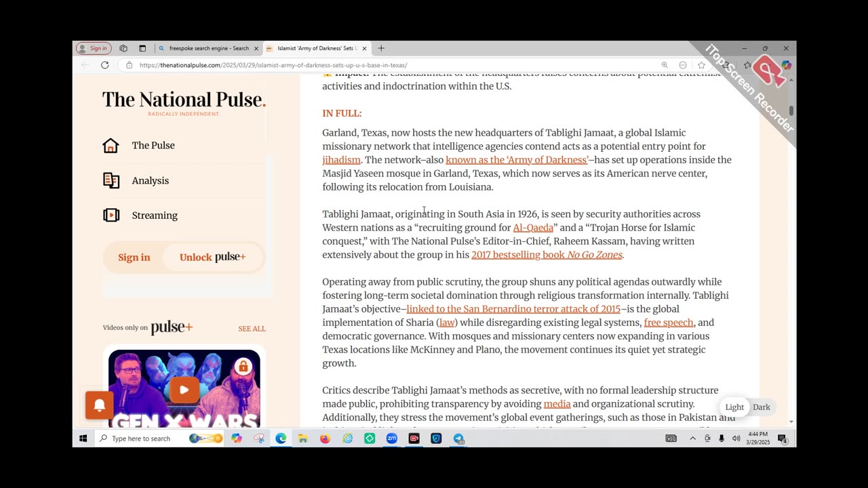868x488 pixels.
Task: Navigate to The Pulse section
Action: [x=153, y=145]
